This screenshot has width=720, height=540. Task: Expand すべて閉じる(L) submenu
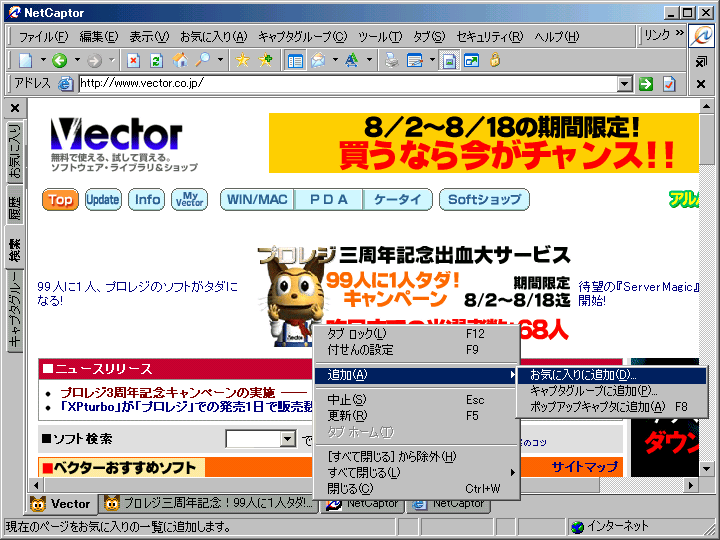tap(416, 472)
